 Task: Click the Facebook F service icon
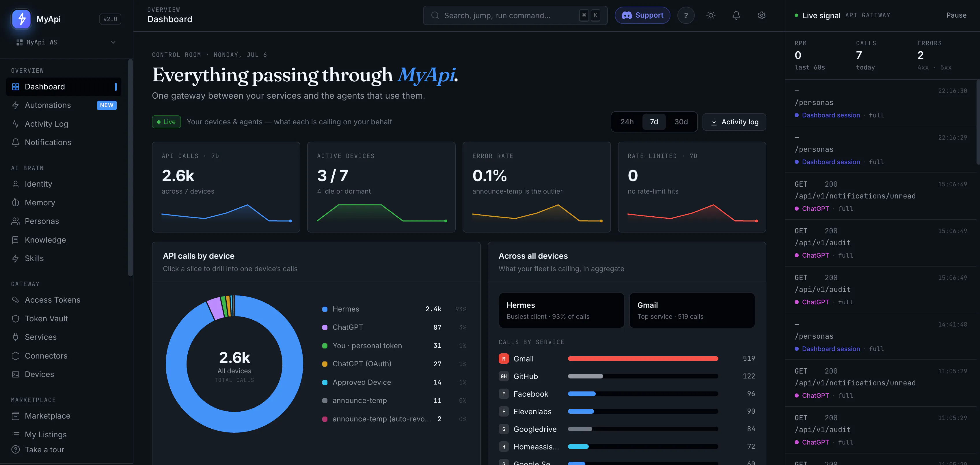(504, 394)
